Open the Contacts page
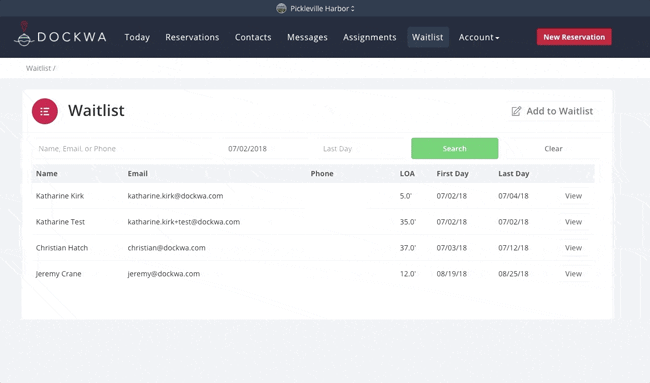This screenshot has width=650, height=383. pyautogui.click(x=253, y=37)
